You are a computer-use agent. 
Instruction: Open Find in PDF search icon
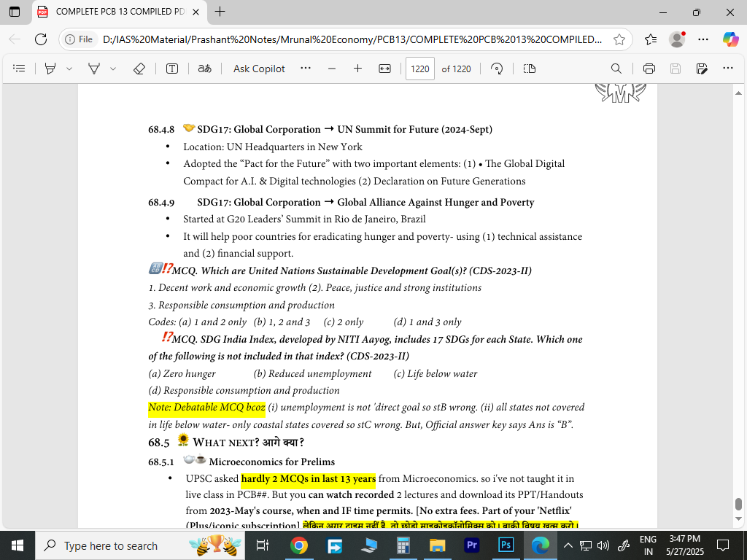616,69
